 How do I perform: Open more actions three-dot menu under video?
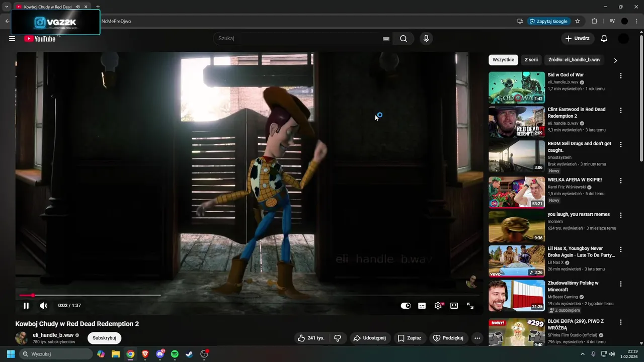(x=477, y=338)
